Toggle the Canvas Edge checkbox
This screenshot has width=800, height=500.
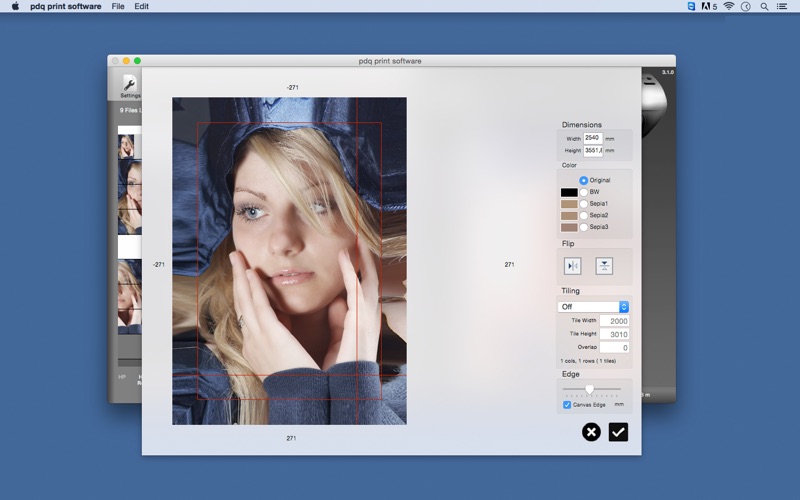click(567, 405)
